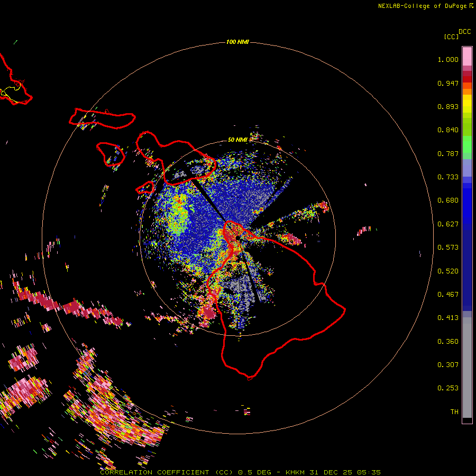Click the NEXLAB-College of DuPage watermark text
The height and width of the screenshot is (476, 476).
pos(426,6)
